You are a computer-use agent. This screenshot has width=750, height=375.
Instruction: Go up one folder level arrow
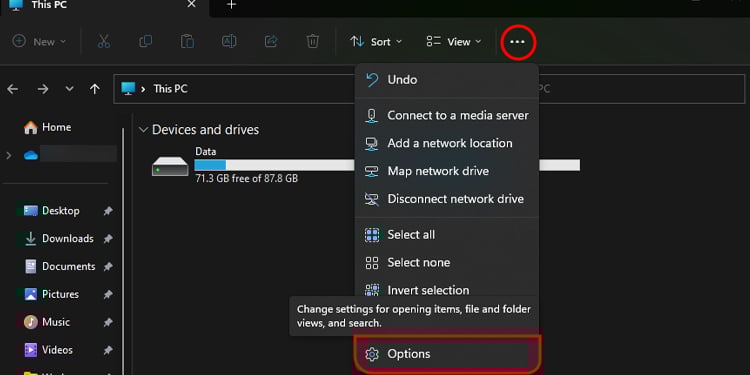click(95, 89)
